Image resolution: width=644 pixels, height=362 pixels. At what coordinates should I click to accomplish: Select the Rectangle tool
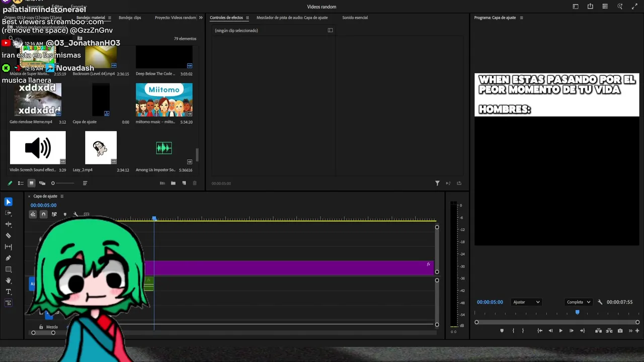(x=8, y=269)
